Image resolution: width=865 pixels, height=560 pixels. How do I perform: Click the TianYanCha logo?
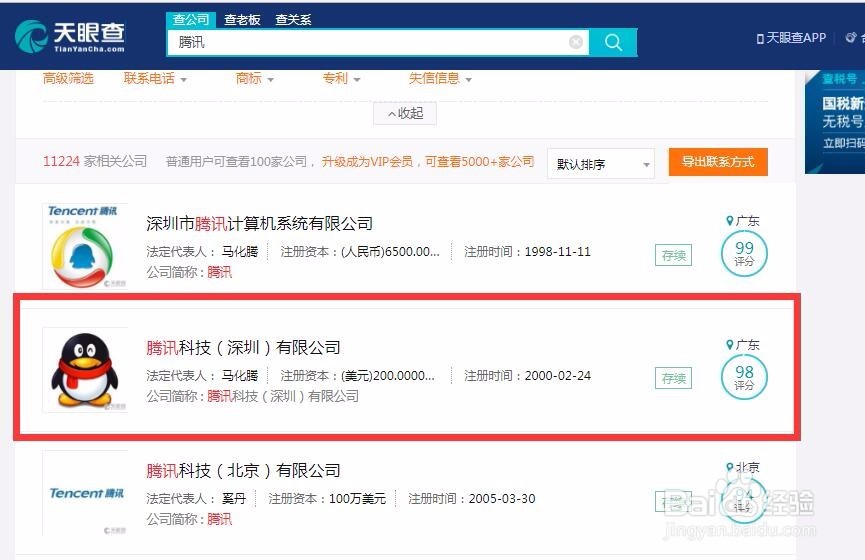pyautogui.click(x=70, y=36)
